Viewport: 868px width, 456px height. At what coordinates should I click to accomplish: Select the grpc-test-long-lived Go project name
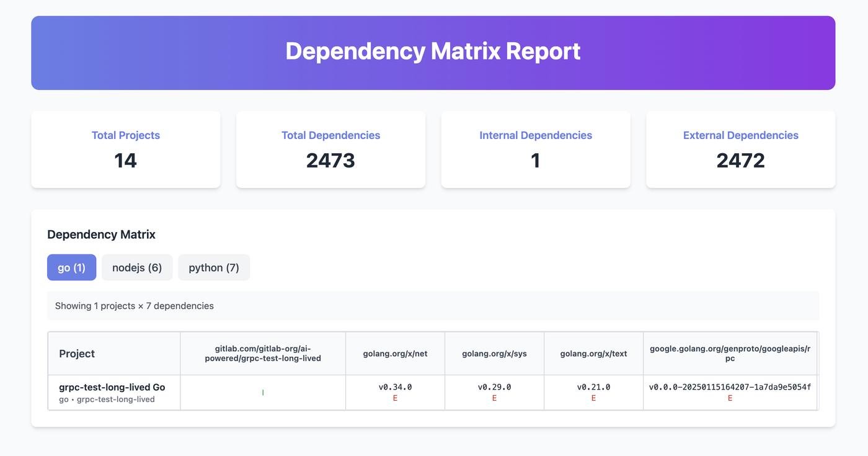click(x=112, y=387)
